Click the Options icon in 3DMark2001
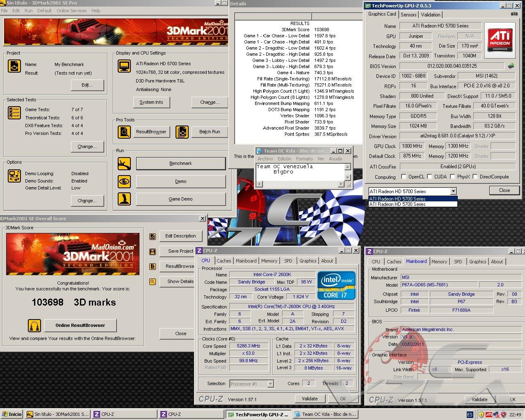The height and width of the screenshot is (420, 525). (x=14, y=176)
